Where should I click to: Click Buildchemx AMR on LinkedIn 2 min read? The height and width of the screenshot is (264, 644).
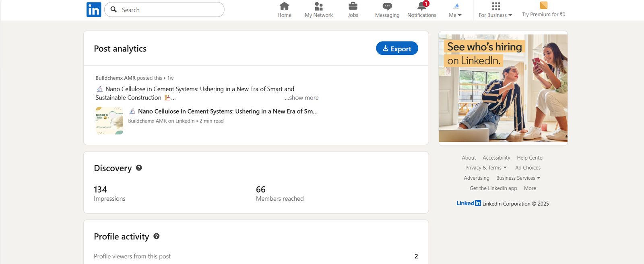click(x=176, y=121)
